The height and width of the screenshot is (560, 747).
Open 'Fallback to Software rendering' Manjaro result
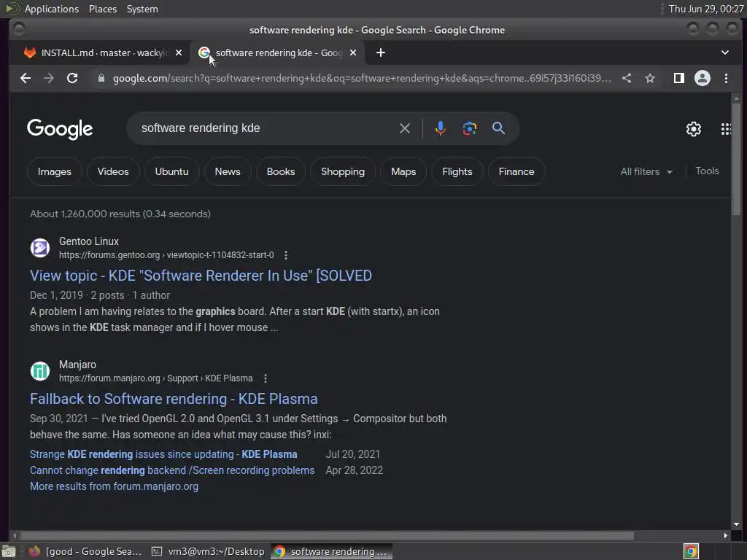(x=174, y=399)
